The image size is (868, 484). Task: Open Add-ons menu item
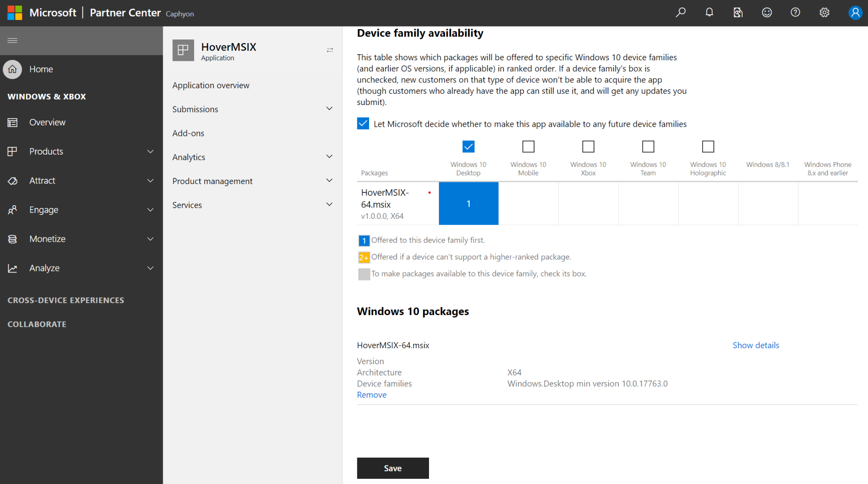coord(188,133)
